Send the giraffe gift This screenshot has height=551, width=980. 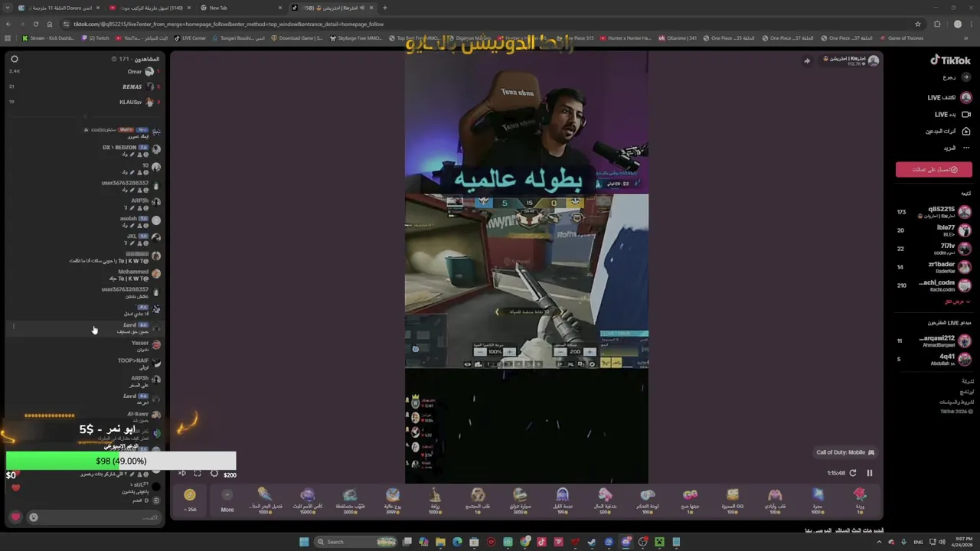click(435, 500)
